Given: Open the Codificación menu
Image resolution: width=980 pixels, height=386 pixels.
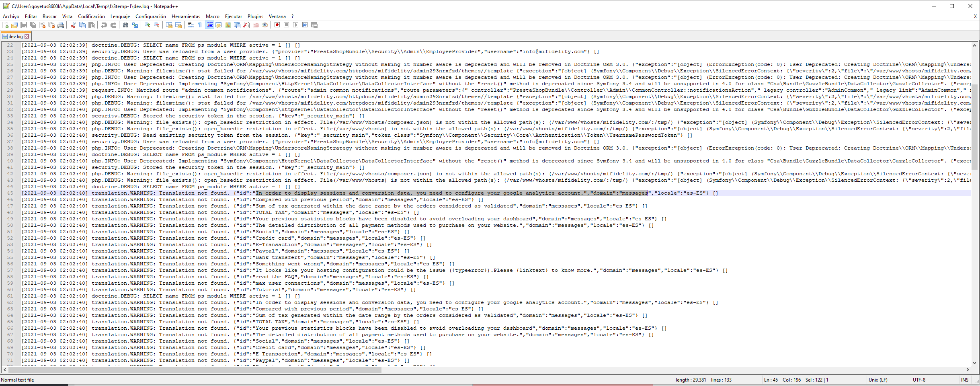Looking at the screenshot, I should point(91,16).
